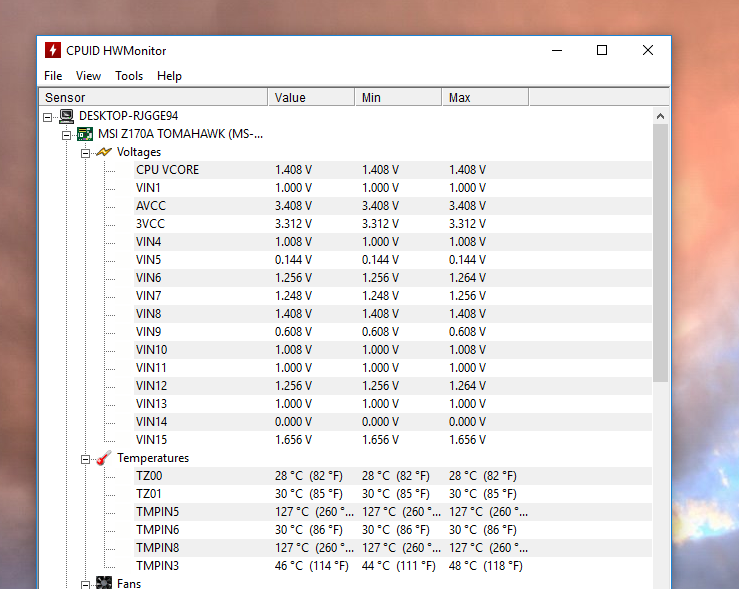Select the VIN13 sensor row

(393, 404)
